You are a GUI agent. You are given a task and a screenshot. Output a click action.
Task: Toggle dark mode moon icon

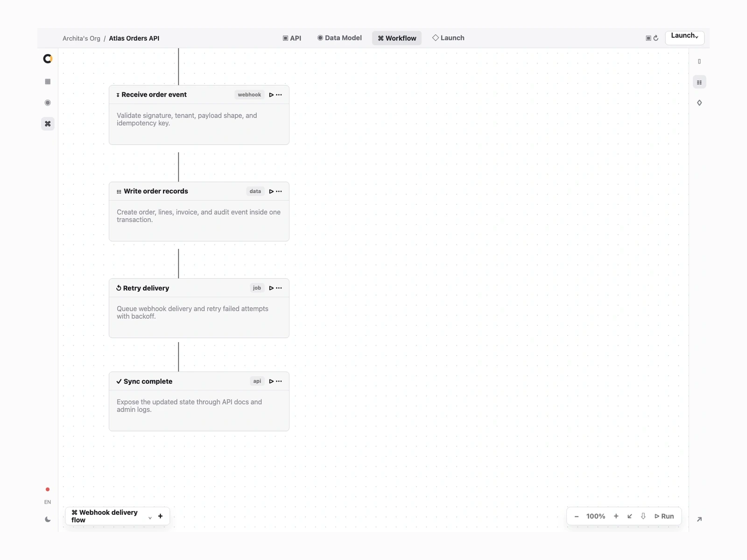[48, 519]
